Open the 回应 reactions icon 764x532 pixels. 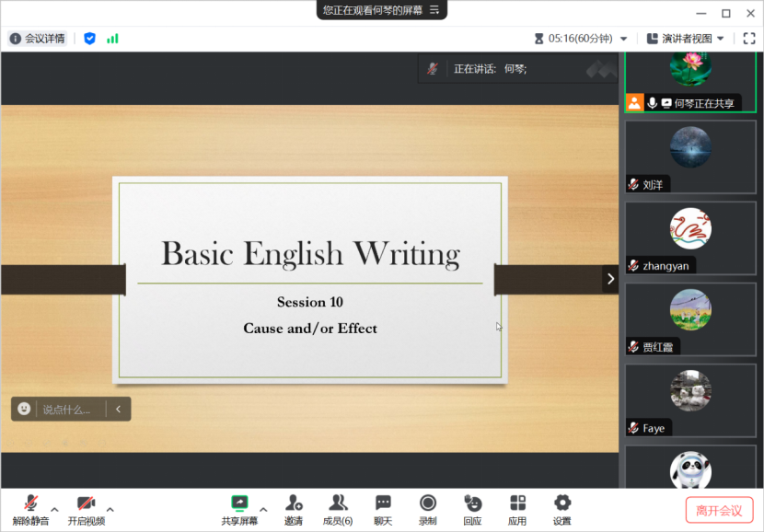[x=472, y=503]
